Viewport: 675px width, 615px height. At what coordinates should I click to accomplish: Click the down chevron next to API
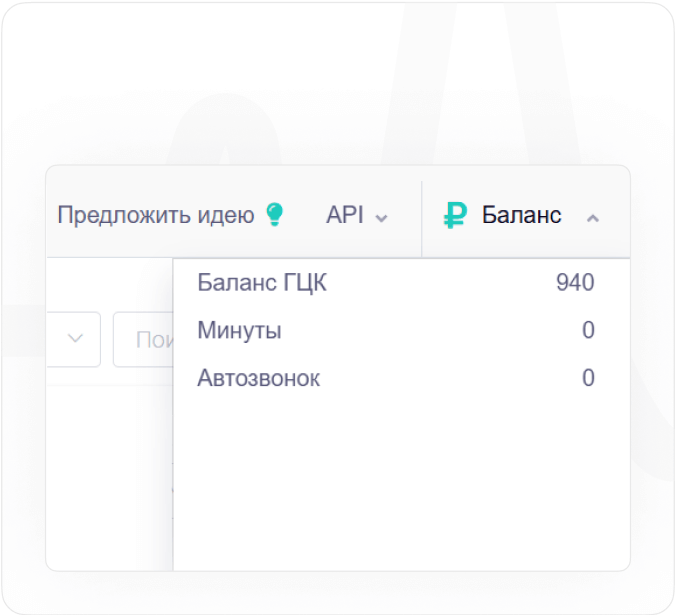point(381,218)
